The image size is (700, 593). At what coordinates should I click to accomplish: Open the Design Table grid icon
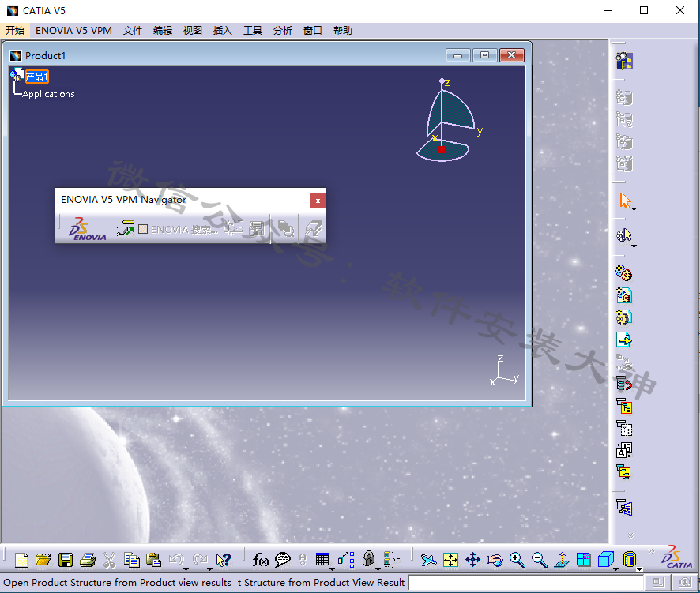point(322,560)
